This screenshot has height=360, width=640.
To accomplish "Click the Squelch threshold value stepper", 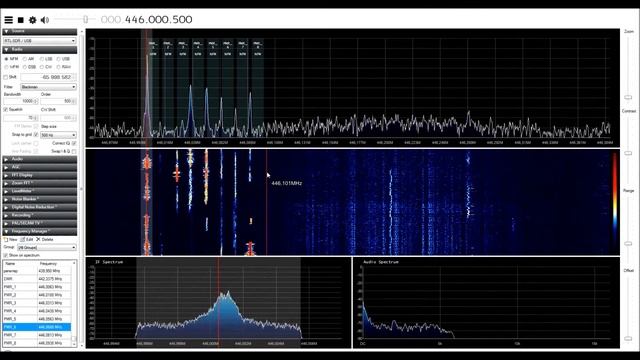I will pos(21,118).
